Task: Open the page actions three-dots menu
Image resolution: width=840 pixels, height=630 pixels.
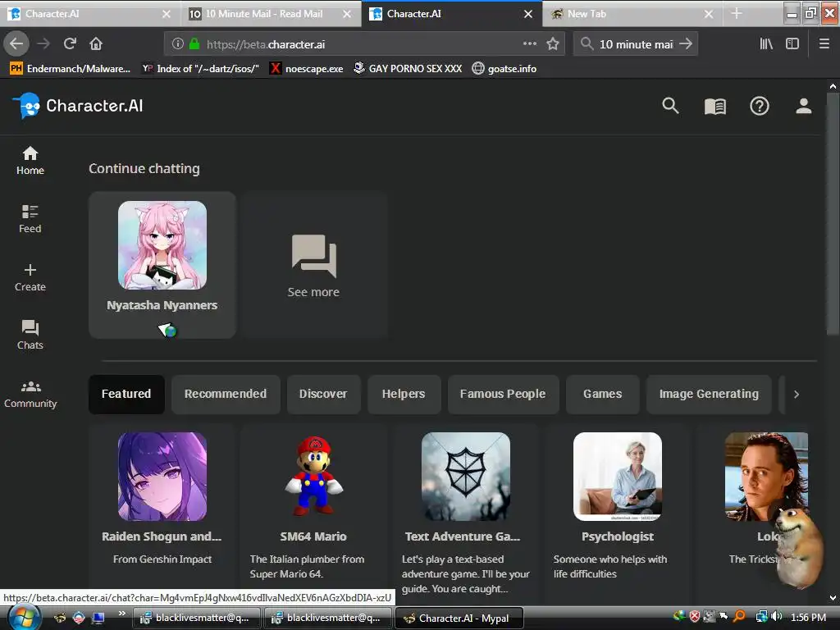Action: [529, 44]
